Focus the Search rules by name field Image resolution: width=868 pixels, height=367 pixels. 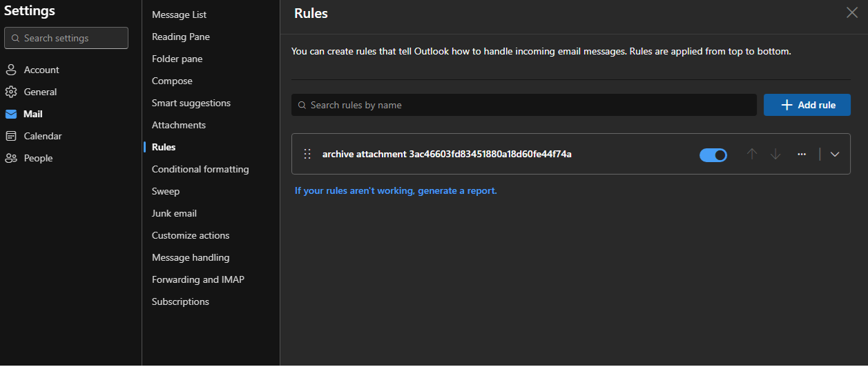[524, 105]
